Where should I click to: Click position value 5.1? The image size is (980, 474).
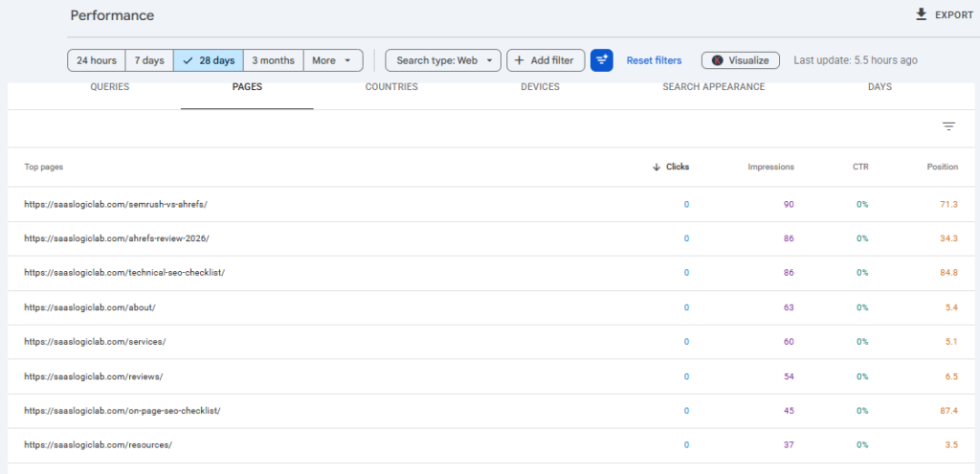952,342
